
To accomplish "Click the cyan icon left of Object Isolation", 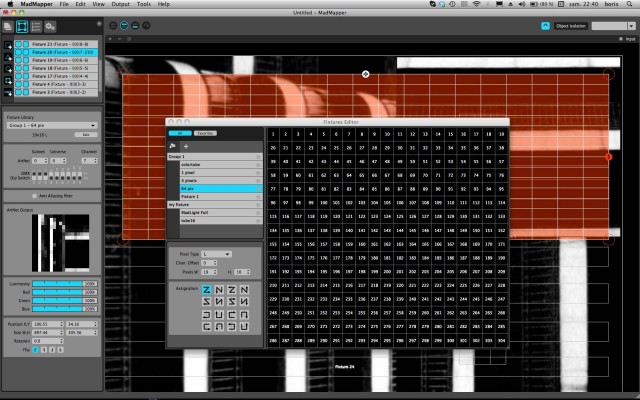I will (x=545, y=25).
